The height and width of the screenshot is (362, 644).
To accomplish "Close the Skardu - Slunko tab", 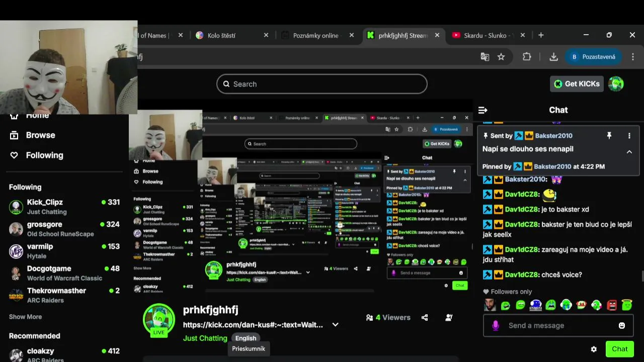I will [523, 35].
